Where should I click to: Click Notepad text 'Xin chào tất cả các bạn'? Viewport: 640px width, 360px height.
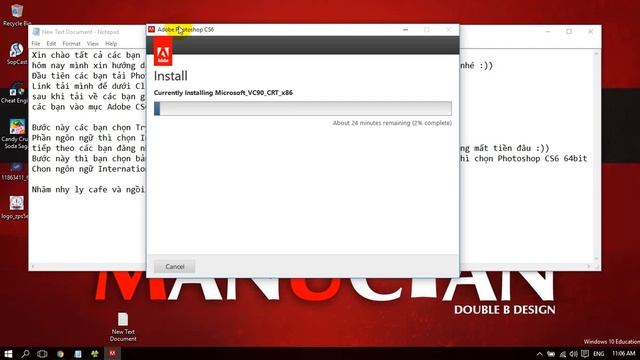click(x=86, y=55)
